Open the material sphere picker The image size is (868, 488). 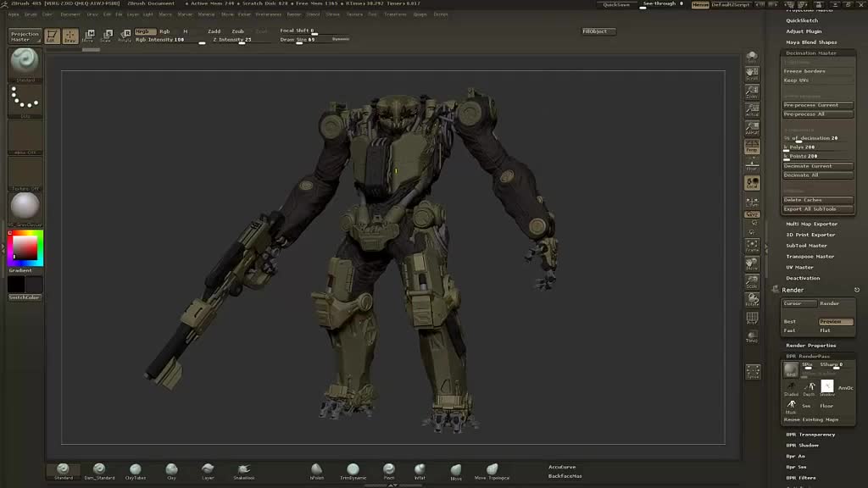click(x=25, y=207)
